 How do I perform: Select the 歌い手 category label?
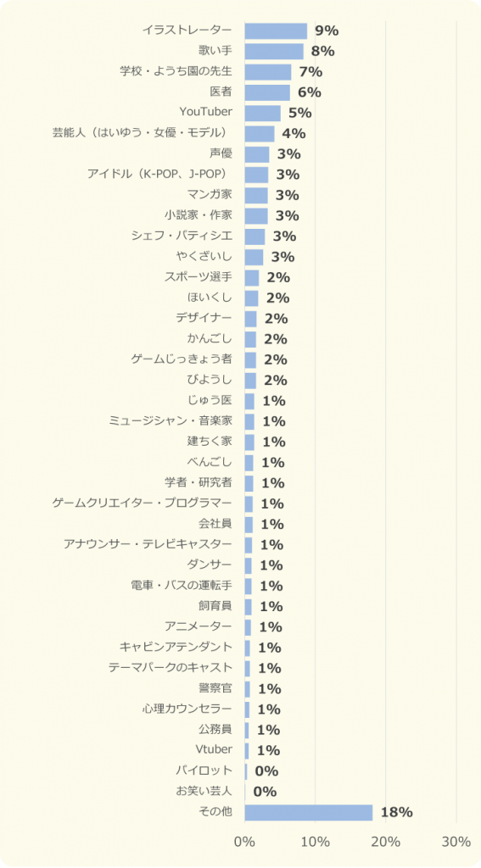(215, 52)
